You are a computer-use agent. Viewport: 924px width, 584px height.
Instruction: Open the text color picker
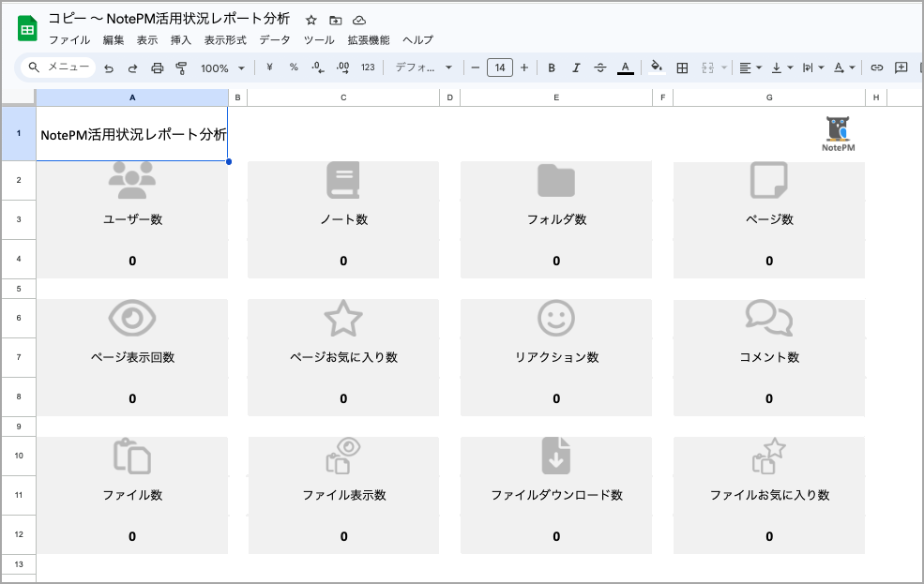coord(626,67)
